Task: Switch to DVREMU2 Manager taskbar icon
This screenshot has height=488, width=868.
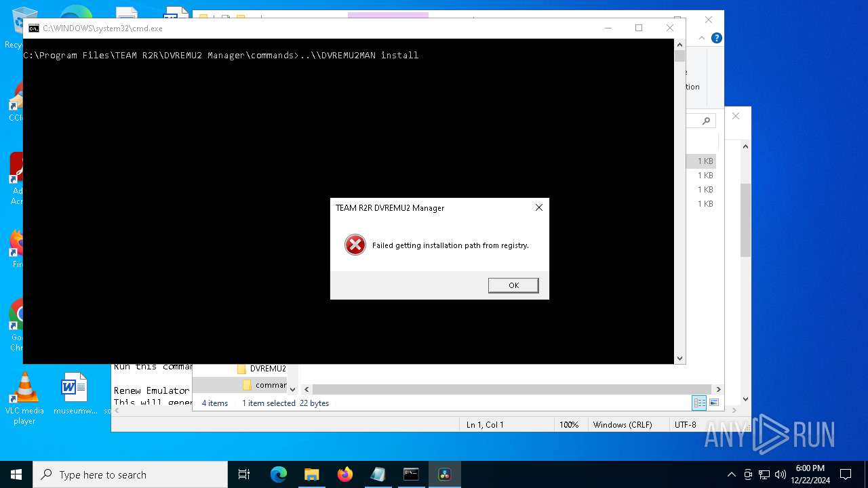Action: pyautogui.click(x=444, y=474)
